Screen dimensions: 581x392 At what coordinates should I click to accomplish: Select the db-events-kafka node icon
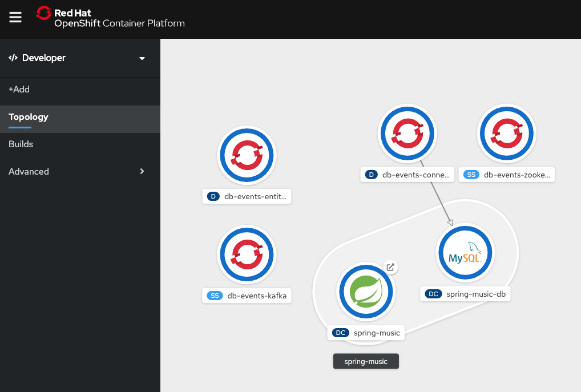click(x=247, y=254)
